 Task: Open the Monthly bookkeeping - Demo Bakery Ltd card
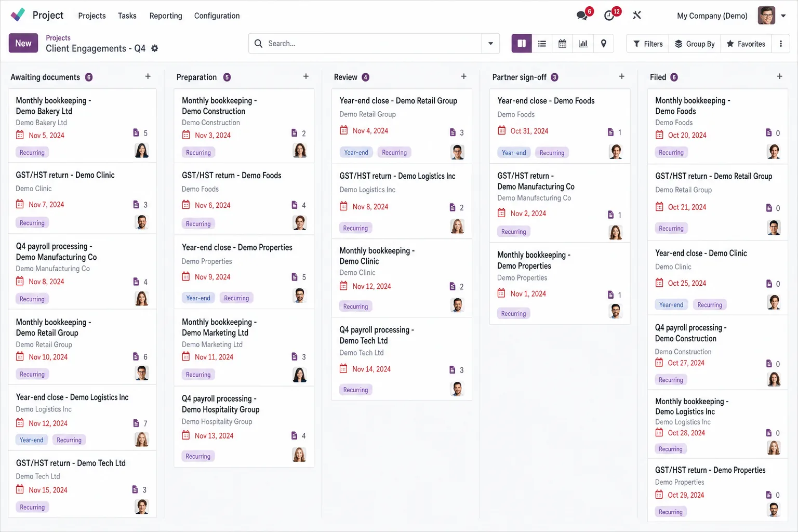click(82, 125)
